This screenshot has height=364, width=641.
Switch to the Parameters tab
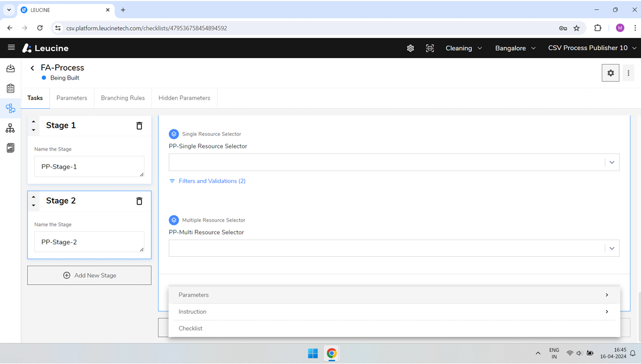tap(72, 98)
